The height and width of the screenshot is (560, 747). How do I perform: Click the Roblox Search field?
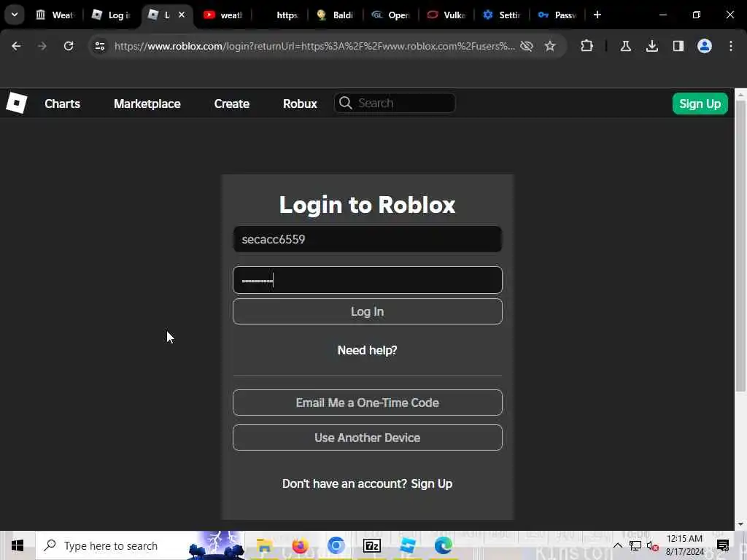coord(395,104)
